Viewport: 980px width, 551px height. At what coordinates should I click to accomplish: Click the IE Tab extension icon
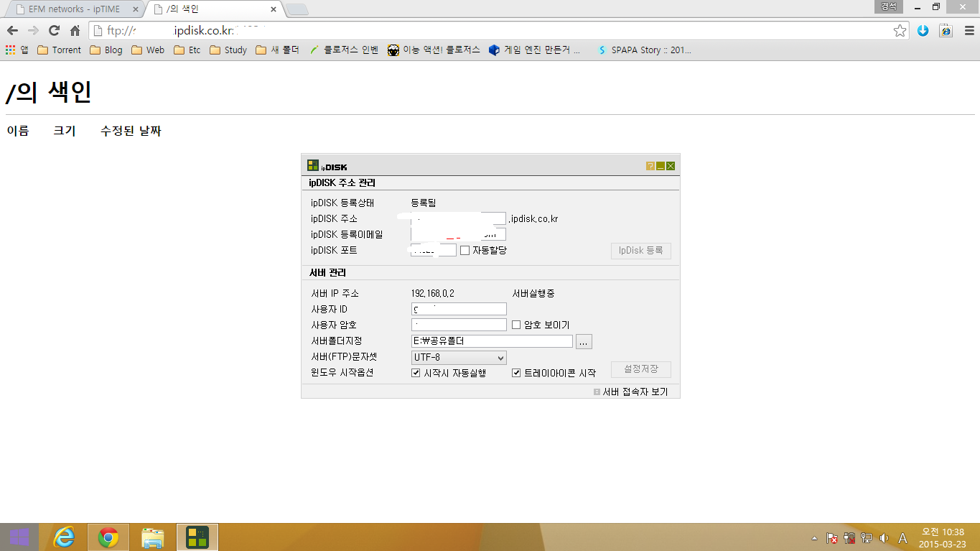tap(946, 31)
